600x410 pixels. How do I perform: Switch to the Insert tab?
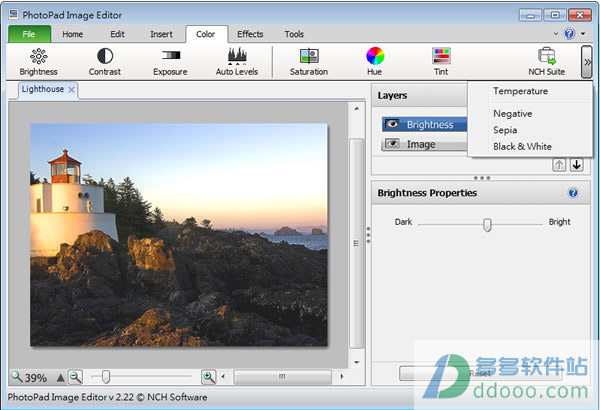(x=161, y=34)
